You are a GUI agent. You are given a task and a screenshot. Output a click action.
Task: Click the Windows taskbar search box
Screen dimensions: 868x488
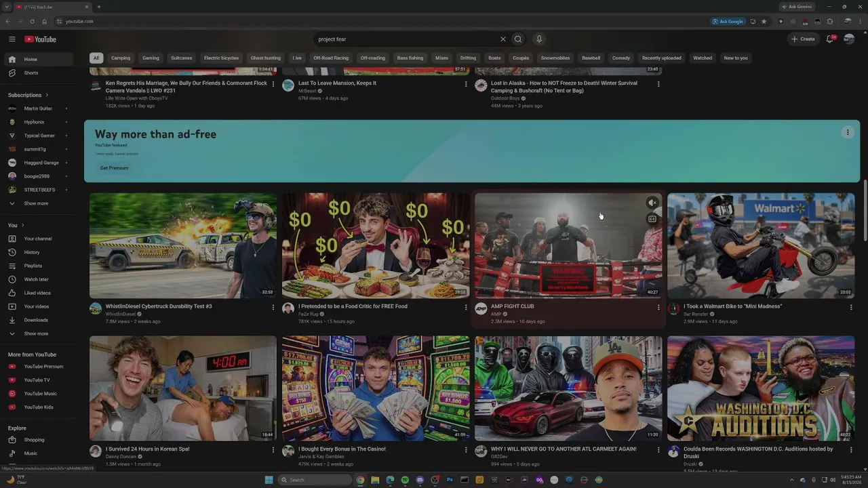316,480
